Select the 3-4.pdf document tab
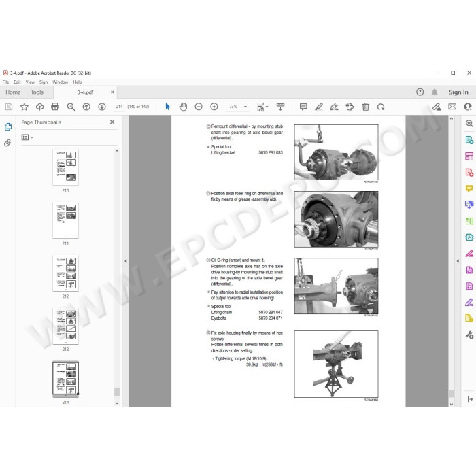Viewport: 476px width, 476px height. coord(85,92)
